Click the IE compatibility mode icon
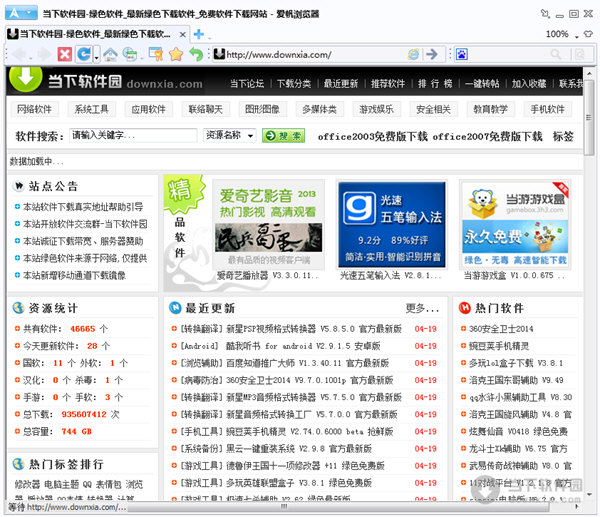Image resolution: width=600 pixels, height=517 pixels. point(414,54)
